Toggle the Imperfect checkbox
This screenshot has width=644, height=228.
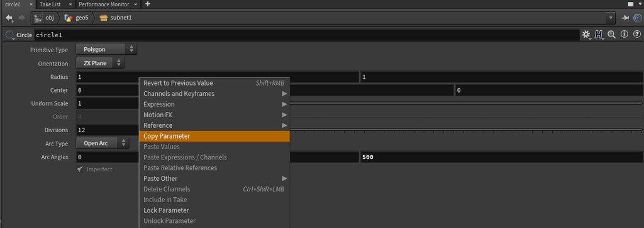[80, 169]
